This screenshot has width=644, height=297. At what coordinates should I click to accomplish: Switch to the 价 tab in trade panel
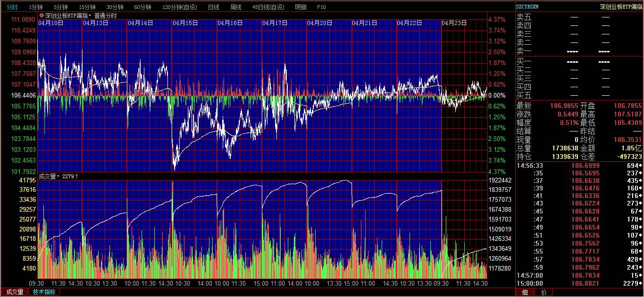[x=544, y=292]
